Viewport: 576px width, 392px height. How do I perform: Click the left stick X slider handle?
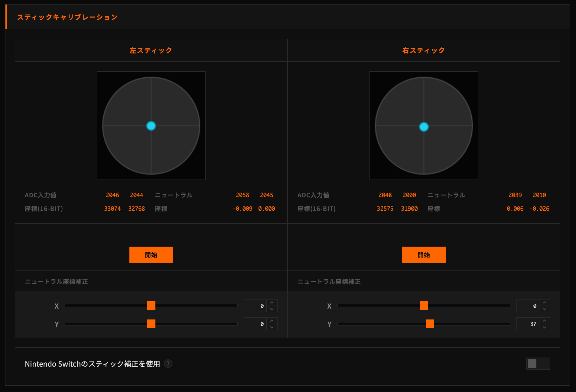pos(151,306)
